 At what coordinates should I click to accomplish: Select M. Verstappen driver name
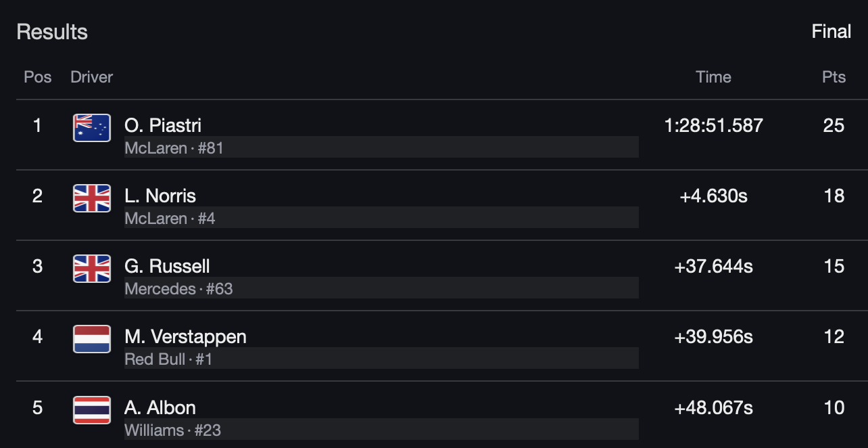pos(185,336)
